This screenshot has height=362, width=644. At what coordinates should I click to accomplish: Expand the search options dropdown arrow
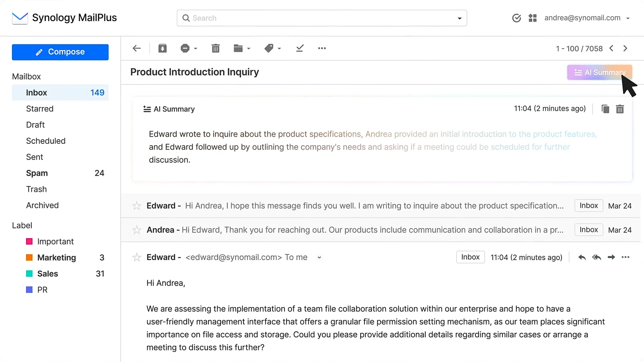[459, 18]
